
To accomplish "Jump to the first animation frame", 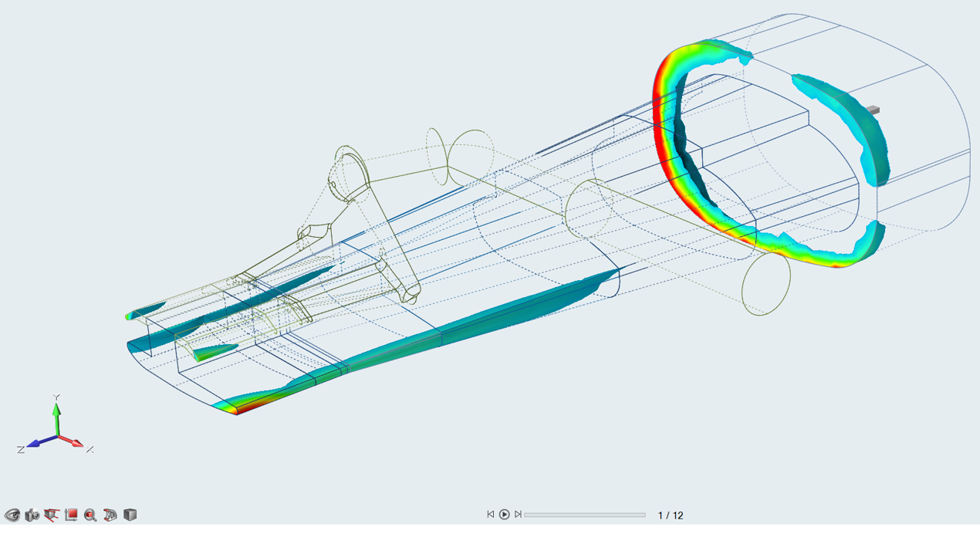I will 490,515.
